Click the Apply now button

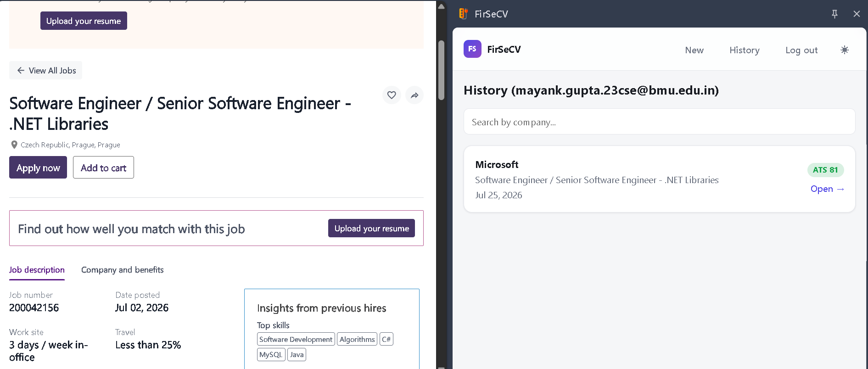[x=38, y=168]
